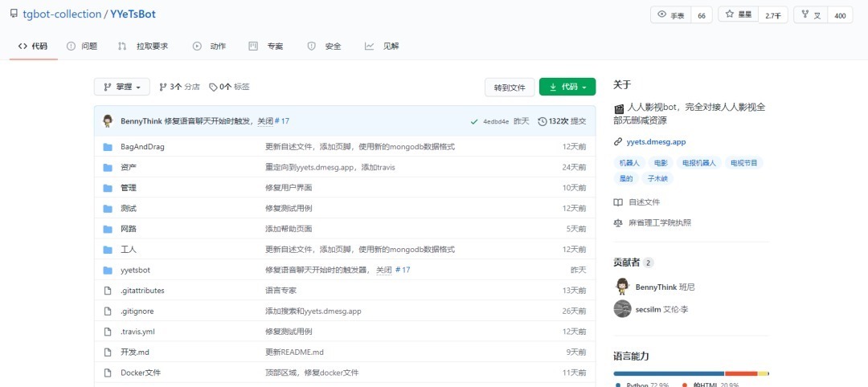Image resolution: width=868 pixels, height=387 pixels.
Task: Open the green 代码 download dropdown
Action: [567, 87]
